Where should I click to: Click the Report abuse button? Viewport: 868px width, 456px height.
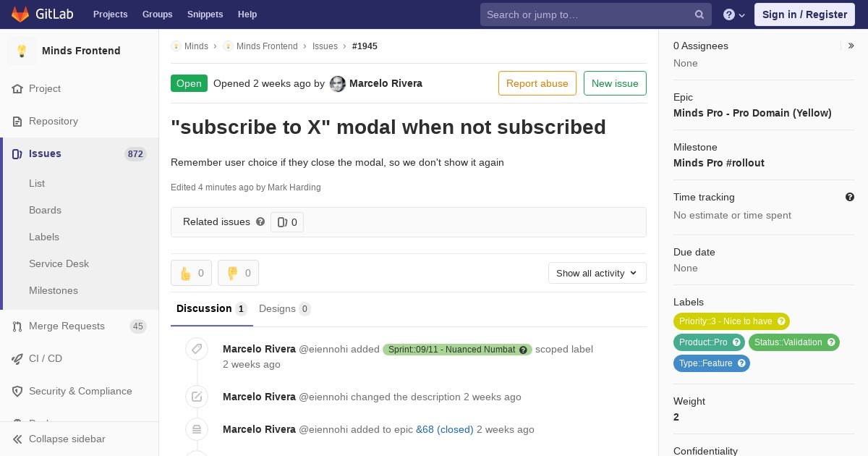pos(537,83)
